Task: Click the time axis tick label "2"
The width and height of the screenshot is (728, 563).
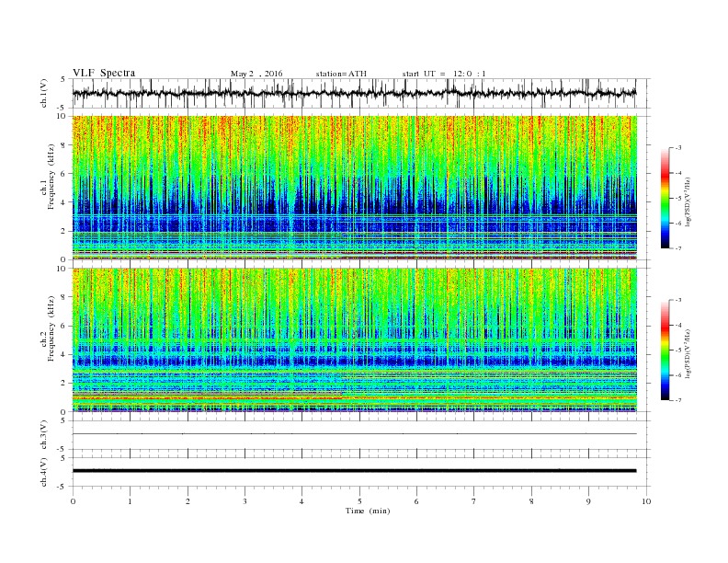Action: pos(188,501)
